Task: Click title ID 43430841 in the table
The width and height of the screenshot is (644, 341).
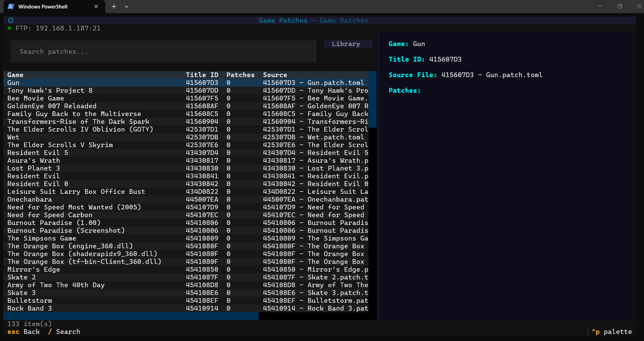Action: [x=202, y=176]
